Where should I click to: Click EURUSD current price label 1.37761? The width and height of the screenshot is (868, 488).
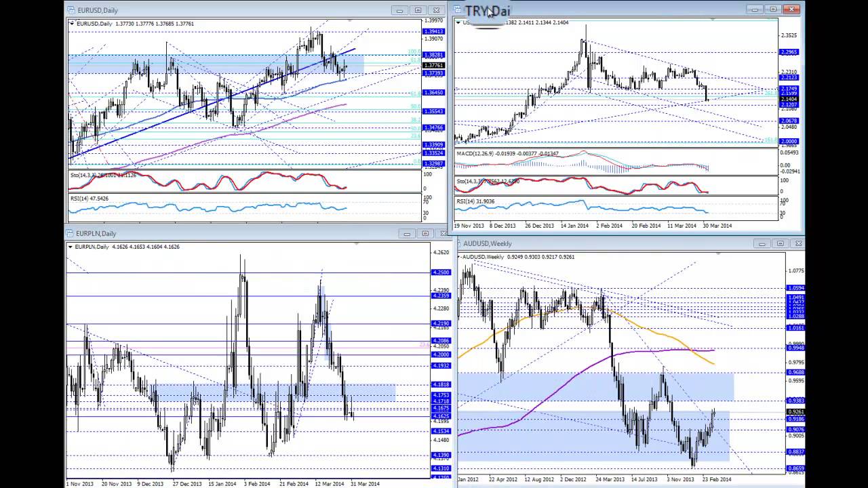pos(433,66)
